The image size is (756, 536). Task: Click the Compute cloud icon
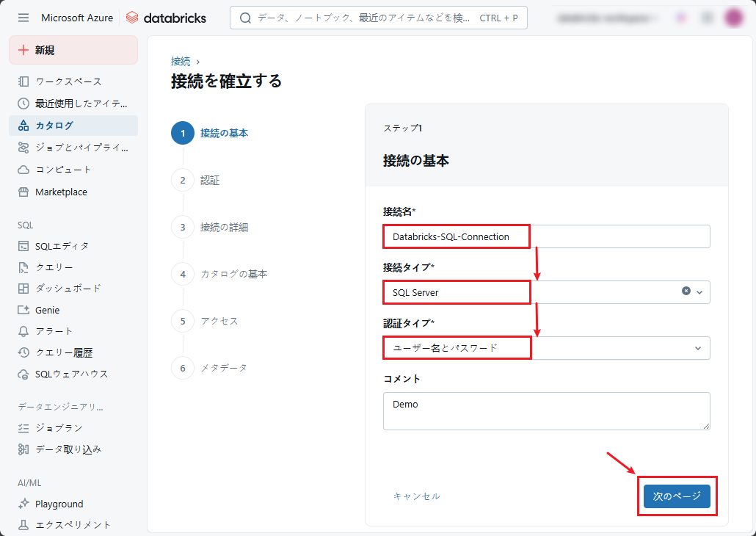point(23,170)
